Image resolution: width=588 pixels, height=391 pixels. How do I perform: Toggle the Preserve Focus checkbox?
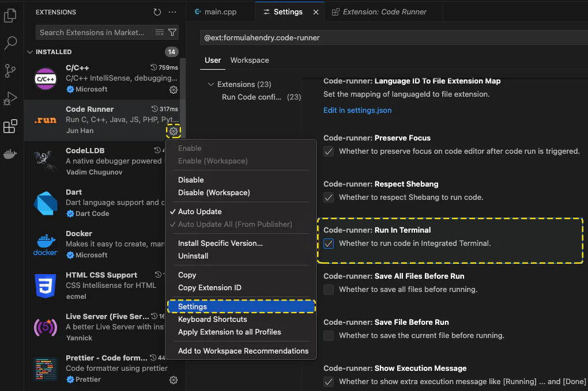click(x=329, y=151)
